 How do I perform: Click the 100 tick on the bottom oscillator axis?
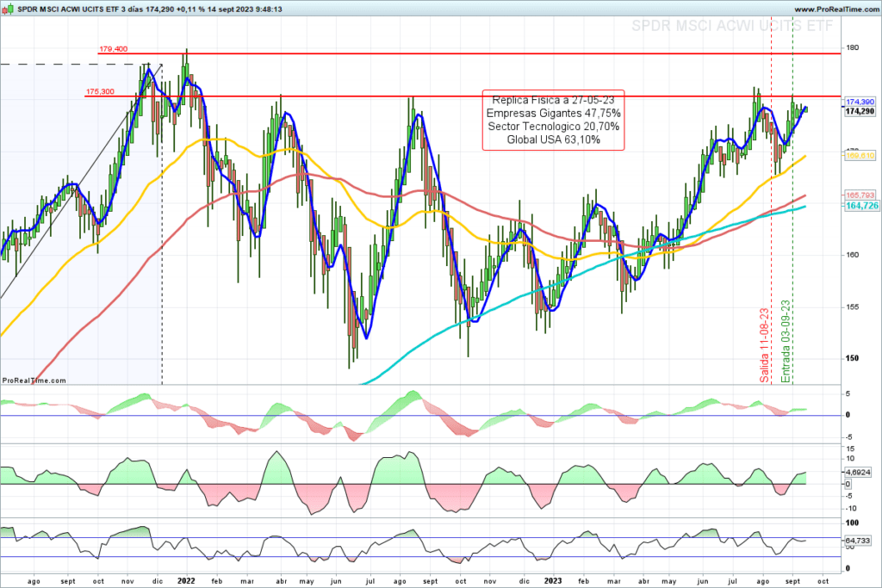tap(852, 523)
